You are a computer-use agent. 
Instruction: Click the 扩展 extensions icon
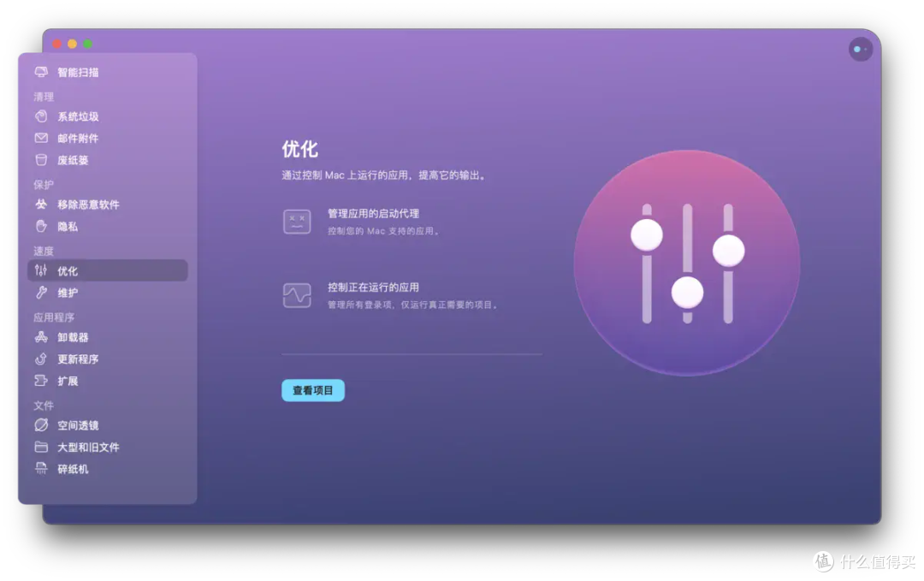coord(41,381)
